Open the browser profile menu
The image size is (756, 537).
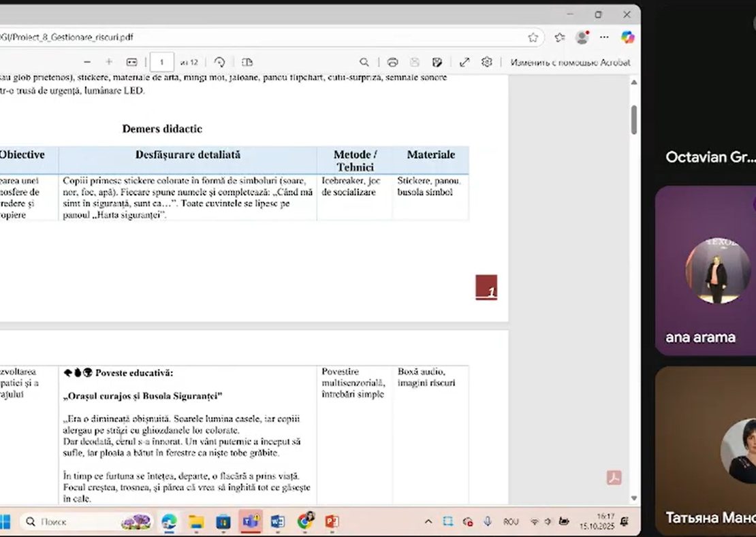582,37
